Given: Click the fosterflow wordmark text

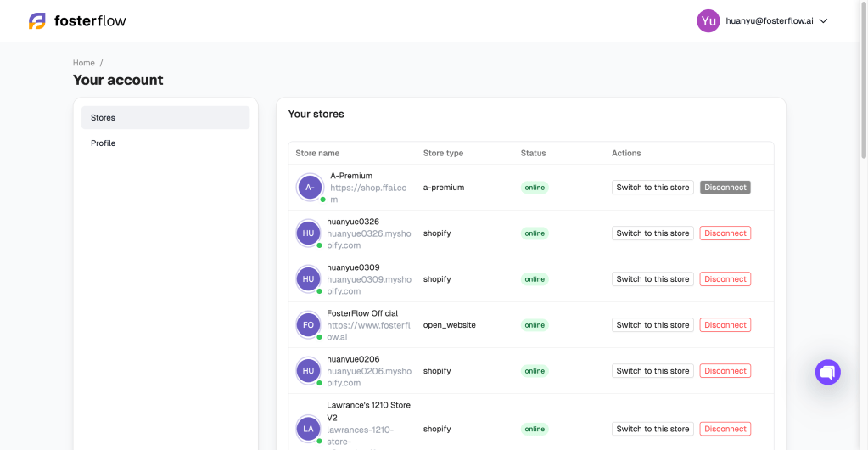Looking at the screenshot, I should click(x=90, y=21).
